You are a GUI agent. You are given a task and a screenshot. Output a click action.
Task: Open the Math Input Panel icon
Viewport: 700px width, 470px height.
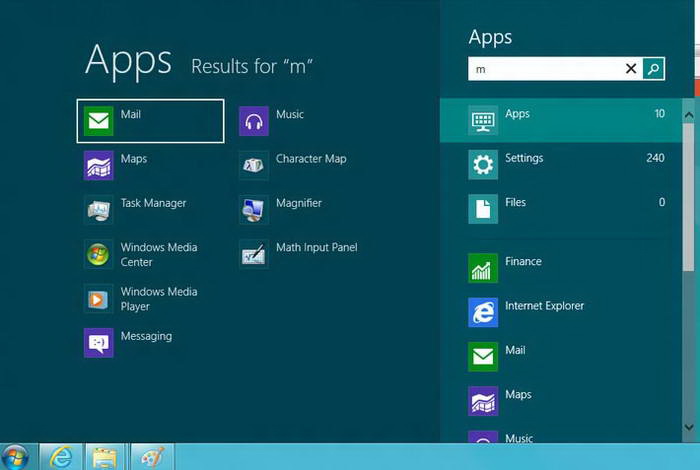(x=254, y=254)
